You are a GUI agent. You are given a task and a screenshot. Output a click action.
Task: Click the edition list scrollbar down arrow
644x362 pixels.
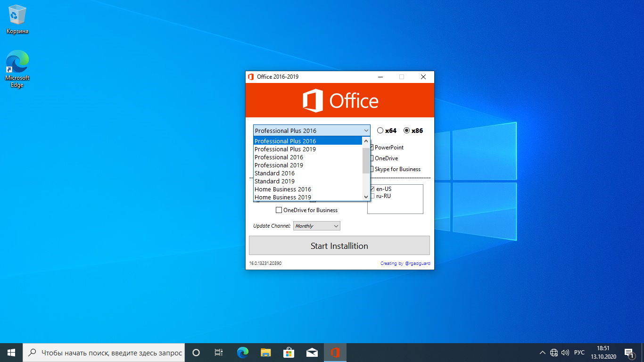click(366, 197)
